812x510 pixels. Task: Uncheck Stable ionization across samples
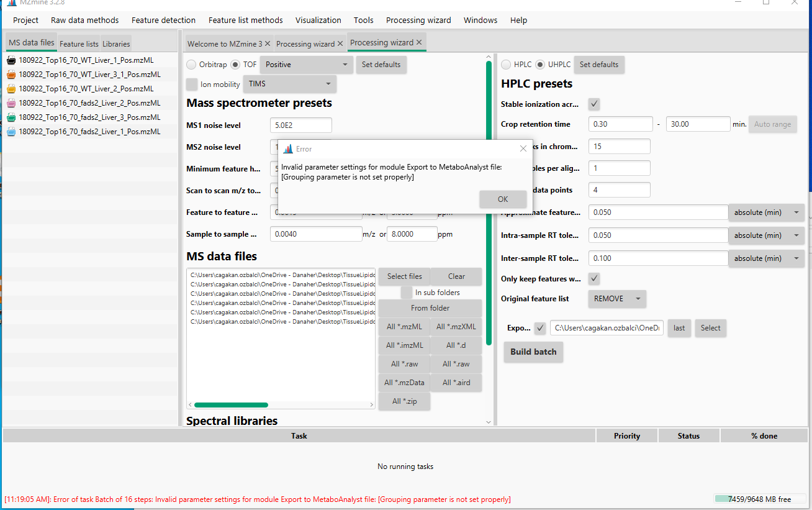tap(593, 104)
